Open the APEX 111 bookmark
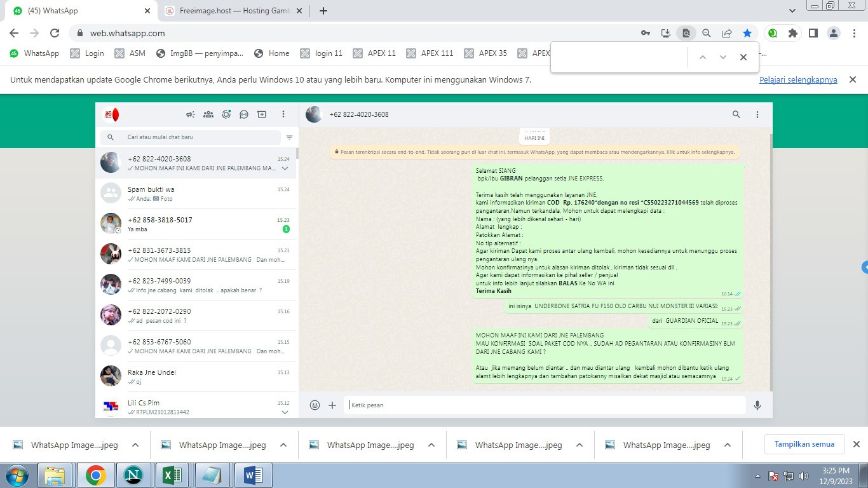This screenshot has width=868, height=488. pos(430,53)
